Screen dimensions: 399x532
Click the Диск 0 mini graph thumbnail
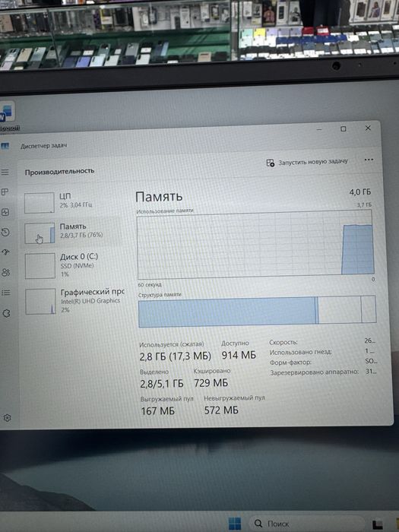(40, 266)
